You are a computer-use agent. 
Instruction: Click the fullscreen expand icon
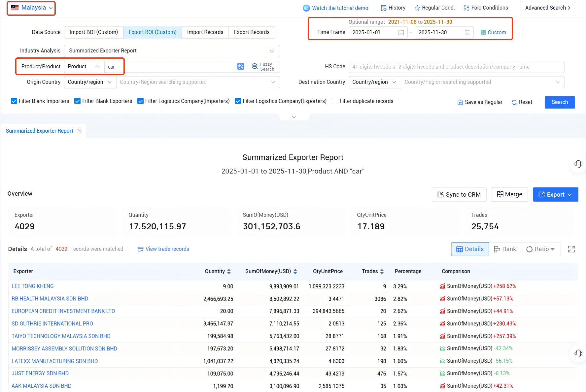(571, 249)
